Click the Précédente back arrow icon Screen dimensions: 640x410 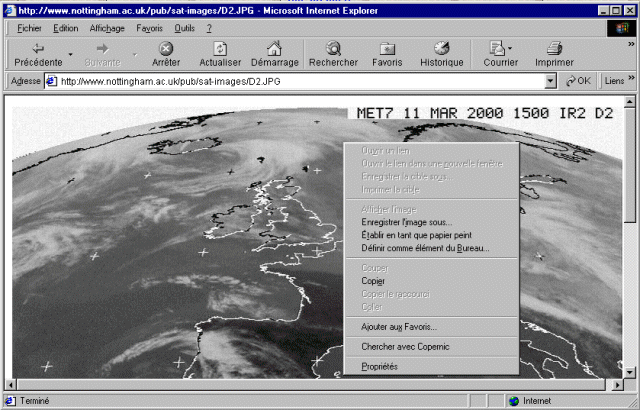38,48
